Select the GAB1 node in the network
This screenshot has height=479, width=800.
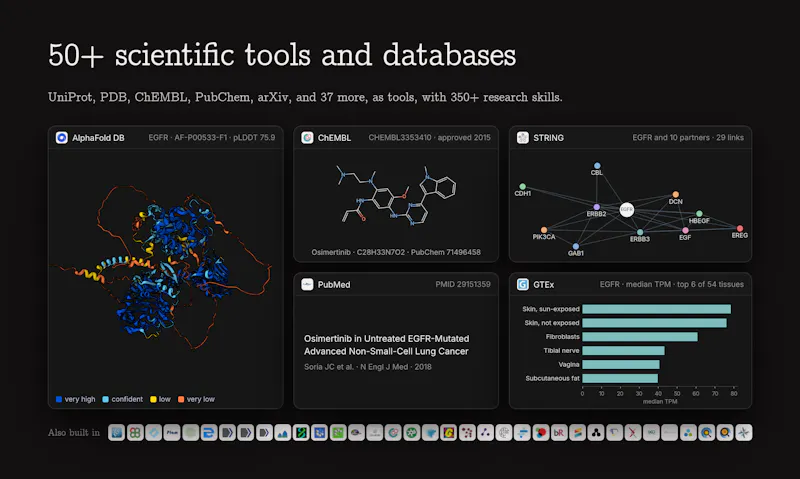576,246
